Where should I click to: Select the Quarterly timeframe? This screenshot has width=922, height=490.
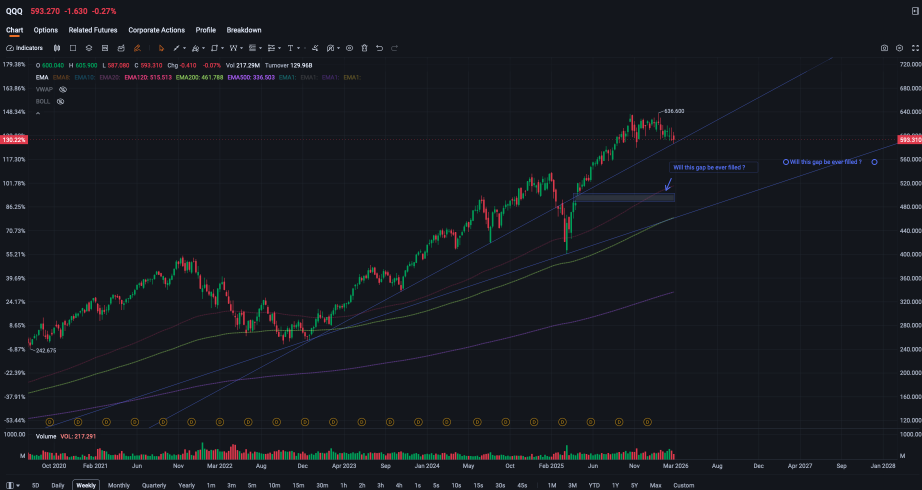[153, 485]
